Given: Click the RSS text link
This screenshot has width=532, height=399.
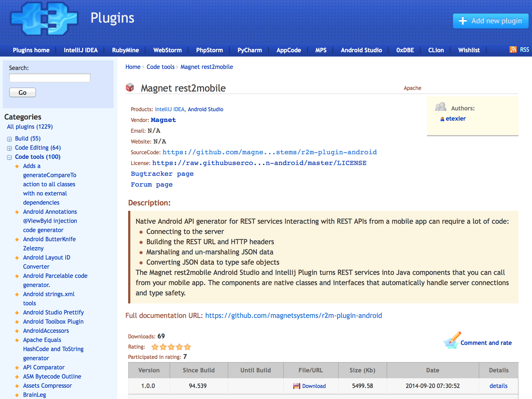Looking at the screenshot, I should click(524, 50).
